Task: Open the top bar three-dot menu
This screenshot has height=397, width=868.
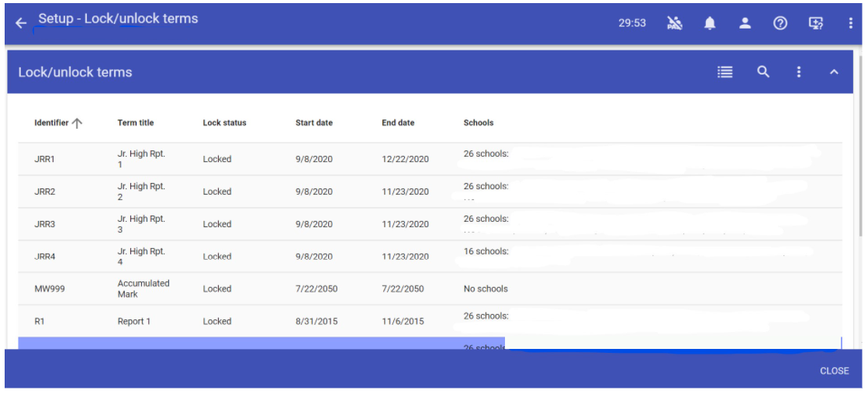Action: pyautogui.click(x=851, y=23)
